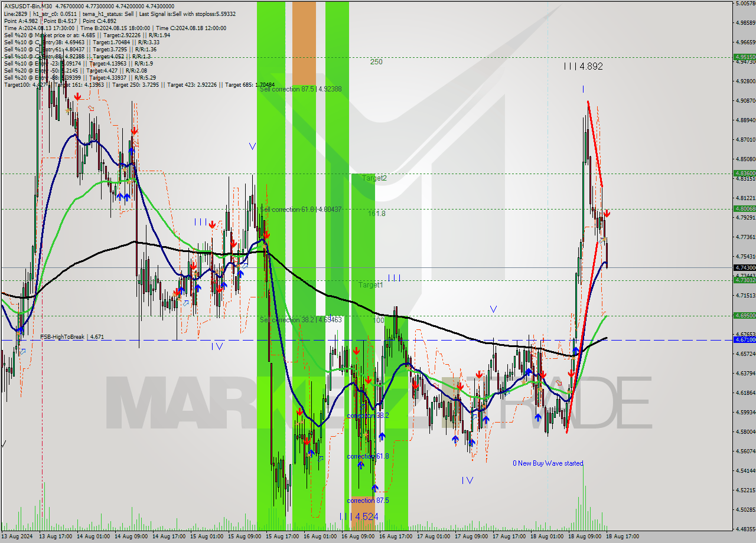Click the '18 Aug 17:00' time label

pos(623,537)
